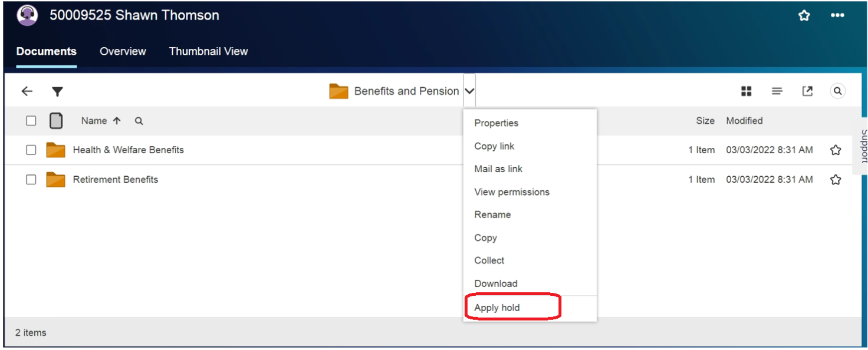This screenshot has width=868, height=350.
Task: Open the filter funnel icon
Action: (x=57, y=91)
